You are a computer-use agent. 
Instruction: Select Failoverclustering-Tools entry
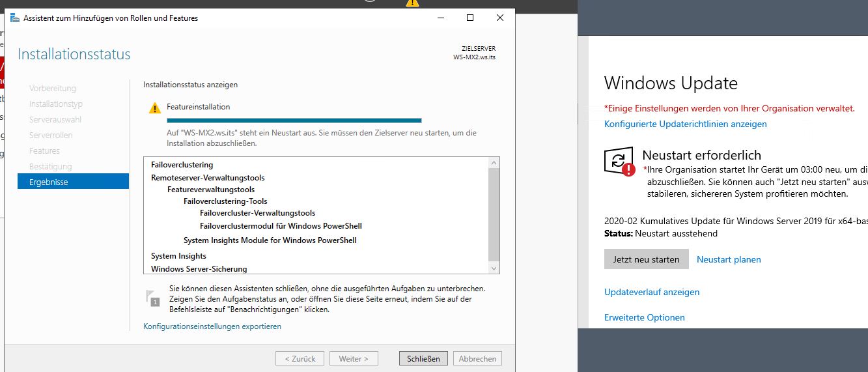[x=225, y=201]
